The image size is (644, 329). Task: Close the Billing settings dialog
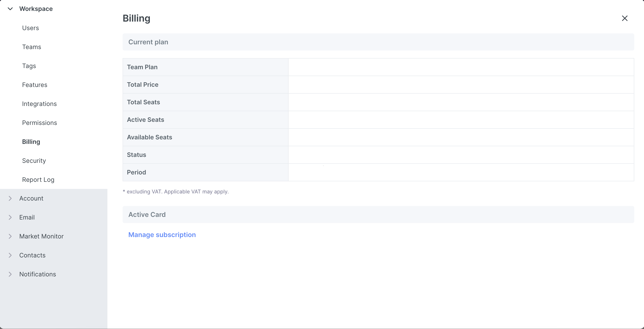625,18
